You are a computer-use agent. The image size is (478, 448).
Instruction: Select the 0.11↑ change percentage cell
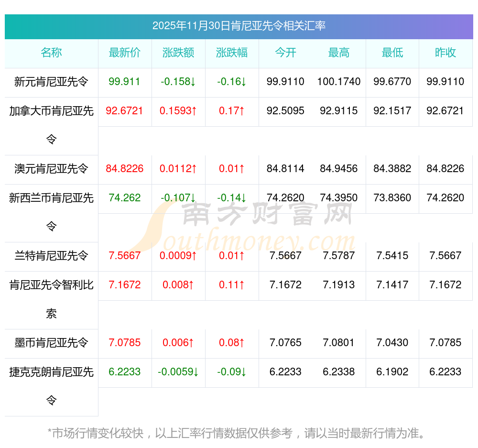[x=232, y=285]
